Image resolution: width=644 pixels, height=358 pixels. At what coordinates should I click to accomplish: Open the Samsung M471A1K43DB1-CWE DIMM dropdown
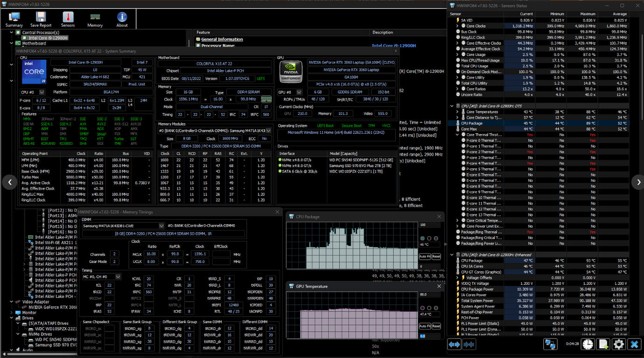[161, 226]
